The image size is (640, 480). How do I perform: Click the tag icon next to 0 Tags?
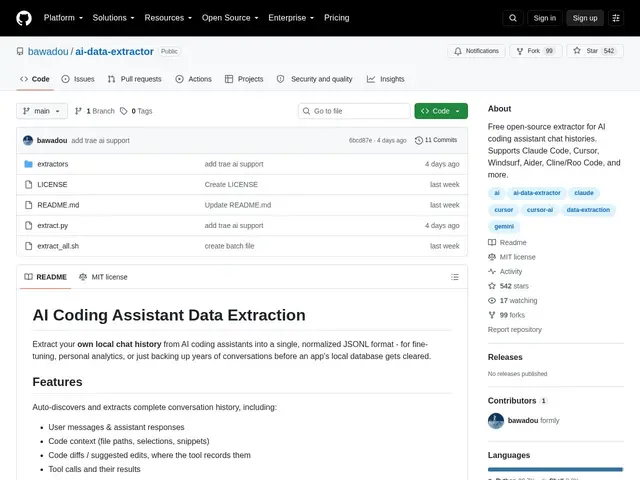pyautogui.click(x=124, y=111)
